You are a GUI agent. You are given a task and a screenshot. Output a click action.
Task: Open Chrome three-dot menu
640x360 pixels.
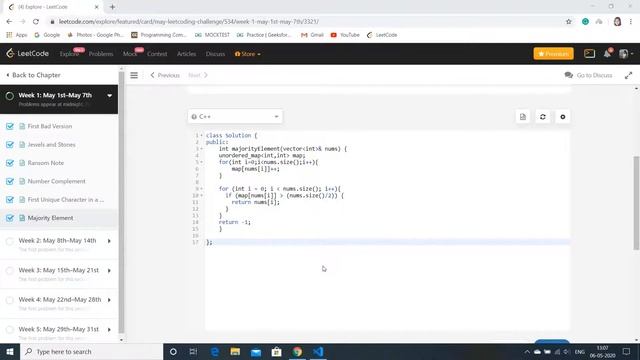click(x=631, y=22)
